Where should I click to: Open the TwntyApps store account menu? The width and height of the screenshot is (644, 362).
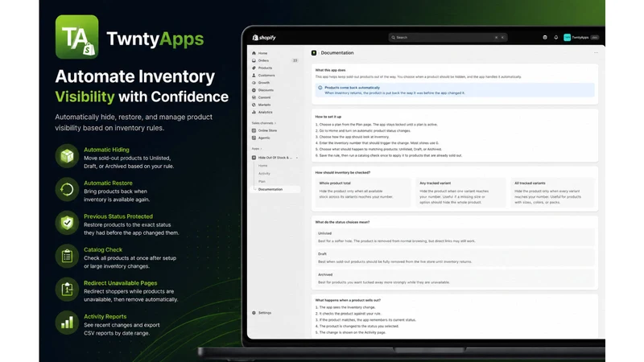(581, 37)
